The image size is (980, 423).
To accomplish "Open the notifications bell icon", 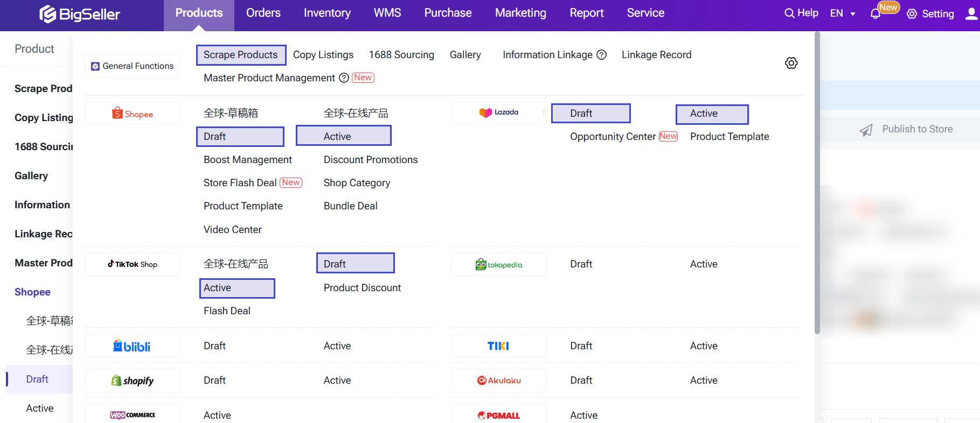I will (x=875, y=14).
